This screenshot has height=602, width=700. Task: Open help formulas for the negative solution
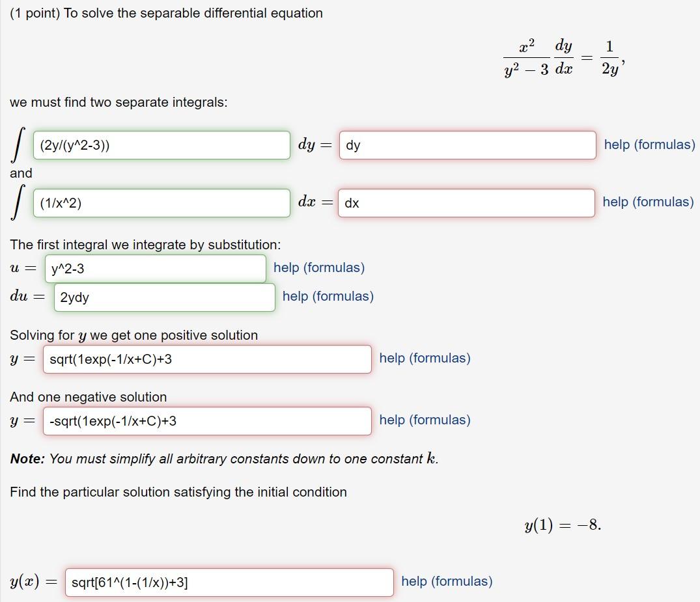(x=424, y=420)
